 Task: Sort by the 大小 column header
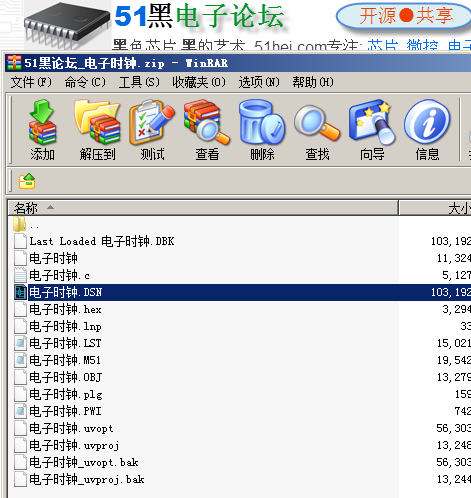click(435, 208)
